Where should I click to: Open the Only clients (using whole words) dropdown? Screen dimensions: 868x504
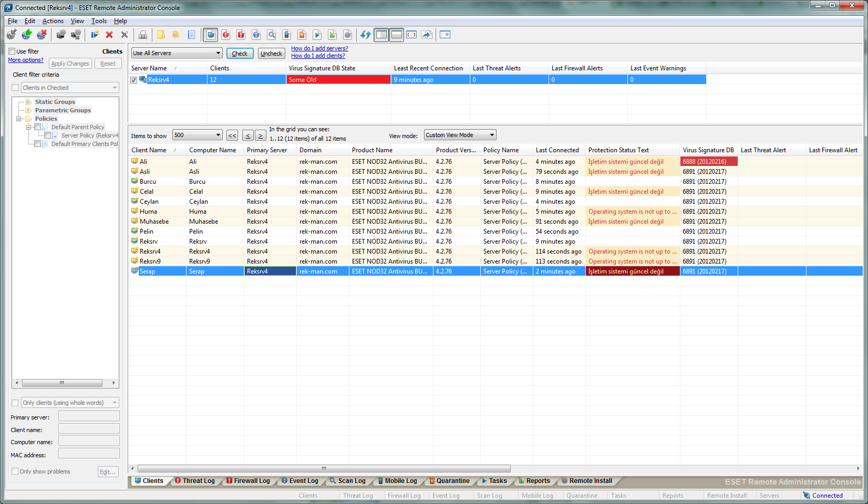pos(70,403)
